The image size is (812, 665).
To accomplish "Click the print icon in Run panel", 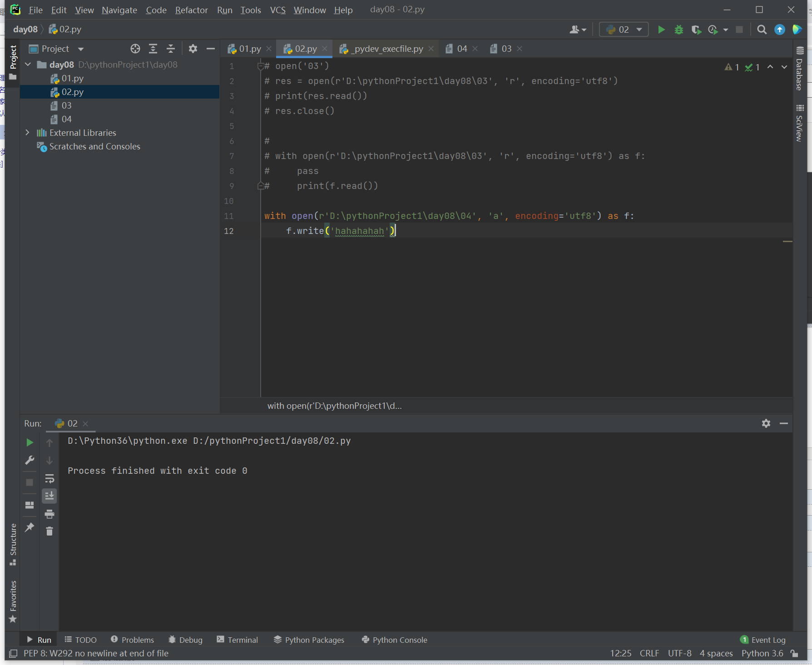I will (50, 514).
